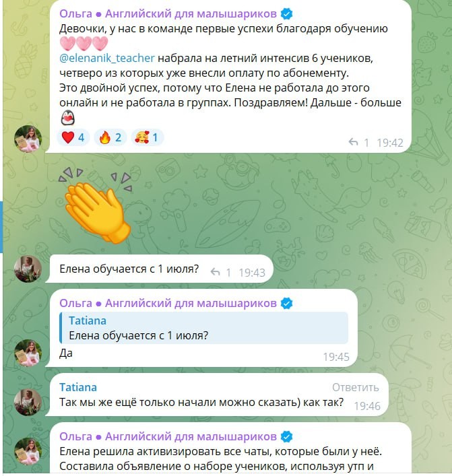Click Tatiana's avatar beside the 19:43 message
This screenshot has width=452, height=476.
click(28, 269)
